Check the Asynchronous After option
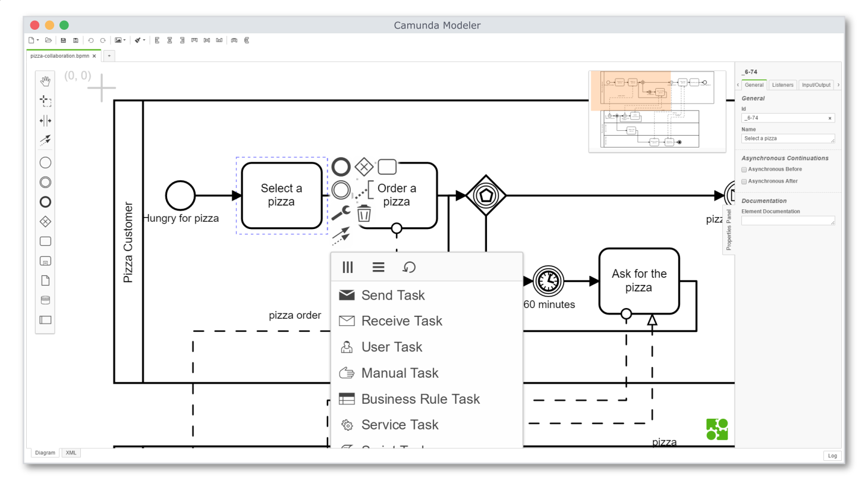The image size is (868, 480). tap(744, 181)
